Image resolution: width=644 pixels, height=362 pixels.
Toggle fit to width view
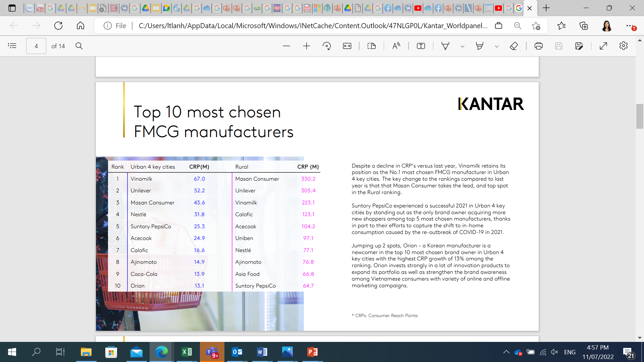click(x=347, y=46)
